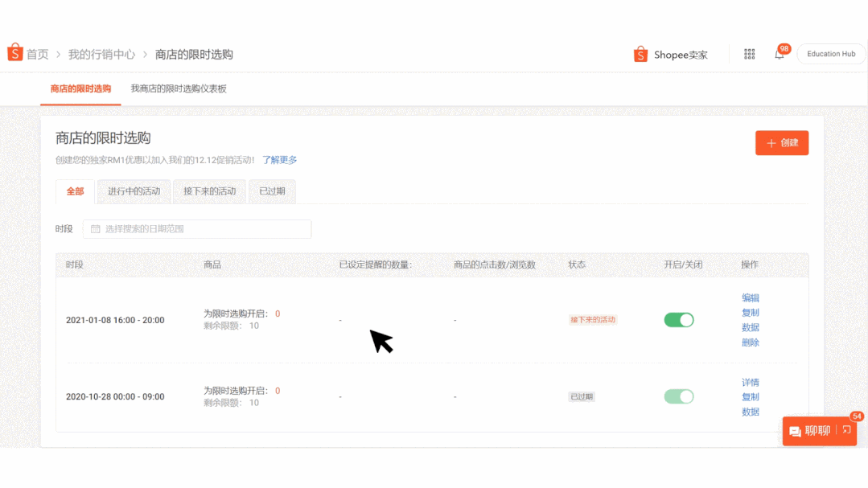Disable the switch for the 2021-01-08 promotion

tap(678, 319)
